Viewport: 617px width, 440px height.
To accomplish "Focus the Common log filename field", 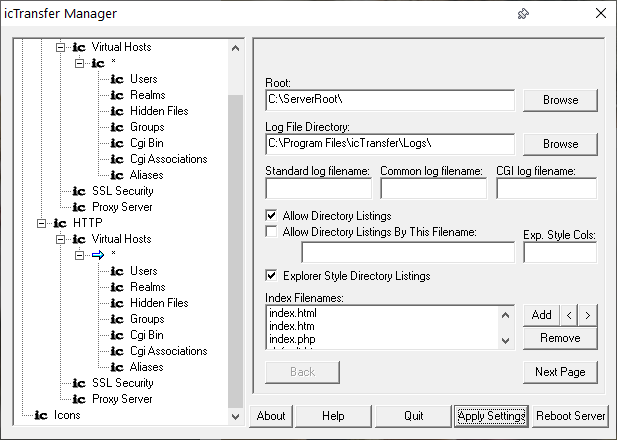I will click(x=433, y=189).
